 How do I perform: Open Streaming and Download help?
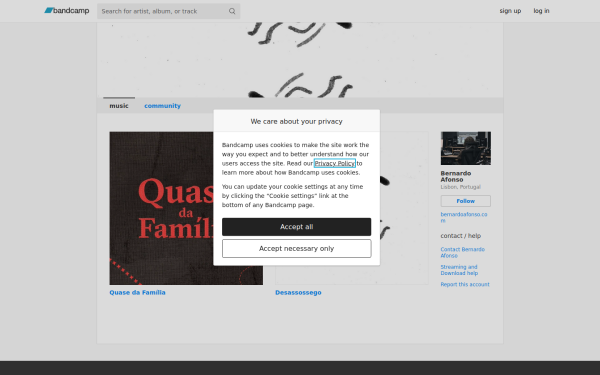tap(459, 270)
